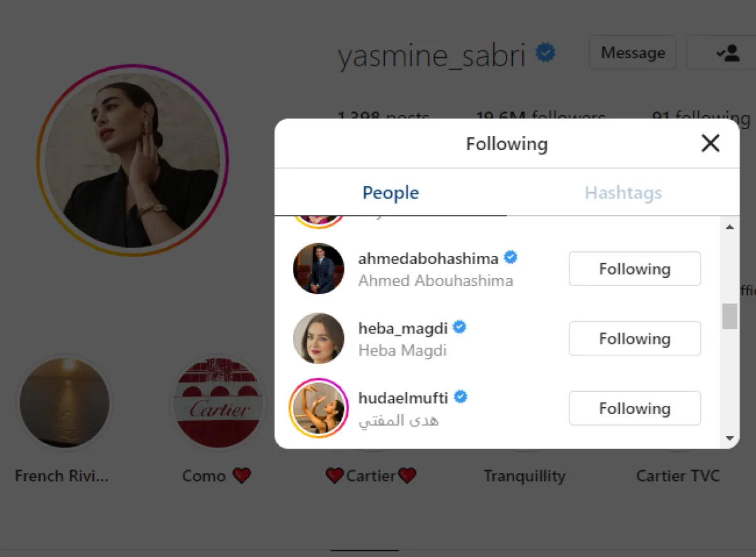Click verified badge beside heba_magdi
This screenshot has height=557, width=756.
[x=460, y=328]
